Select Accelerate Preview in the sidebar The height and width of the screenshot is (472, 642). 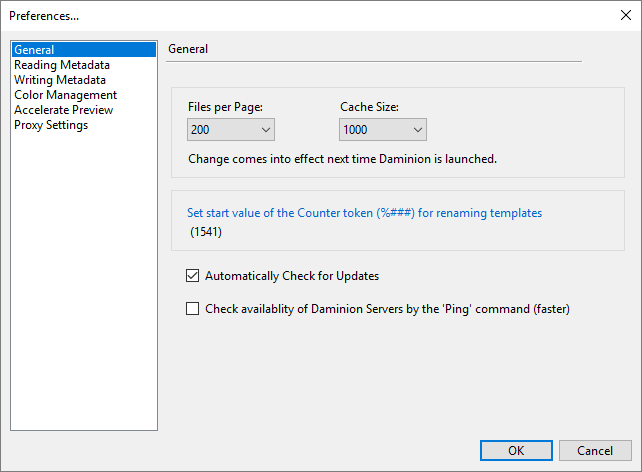(63, 110)
